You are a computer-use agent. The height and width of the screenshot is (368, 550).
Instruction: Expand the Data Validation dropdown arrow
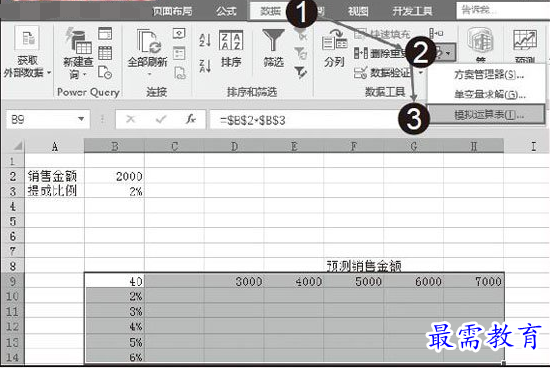pyautogui.click(x=420, y=73)
